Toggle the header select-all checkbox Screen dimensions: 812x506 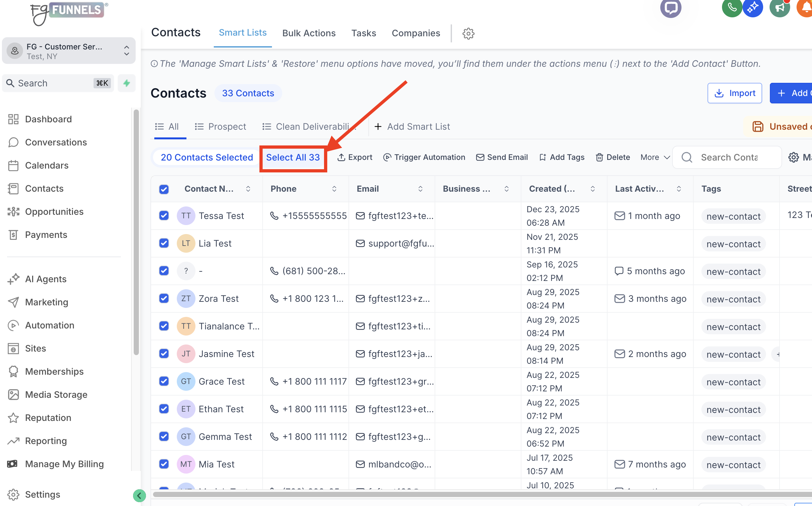pos(164,189)
